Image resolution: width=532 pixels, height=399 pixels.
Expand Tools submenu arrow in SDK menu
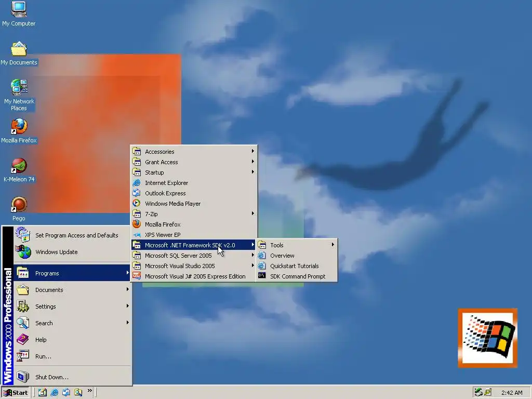333,245
